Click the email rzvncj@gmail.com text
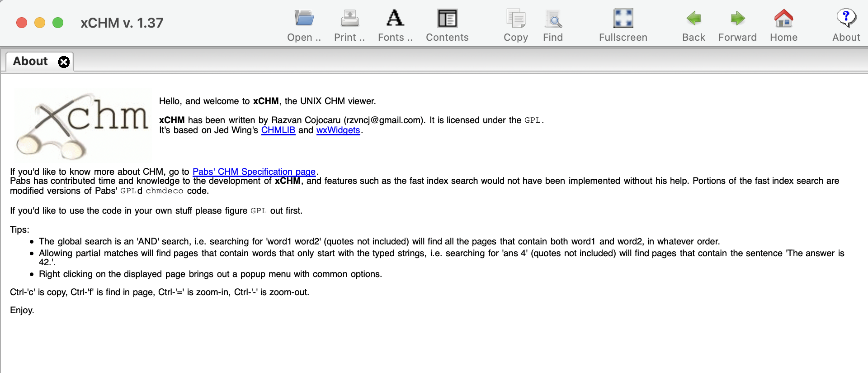Viewport: 868px width, 373px height. pyautogui.click(x=383, y=120)
